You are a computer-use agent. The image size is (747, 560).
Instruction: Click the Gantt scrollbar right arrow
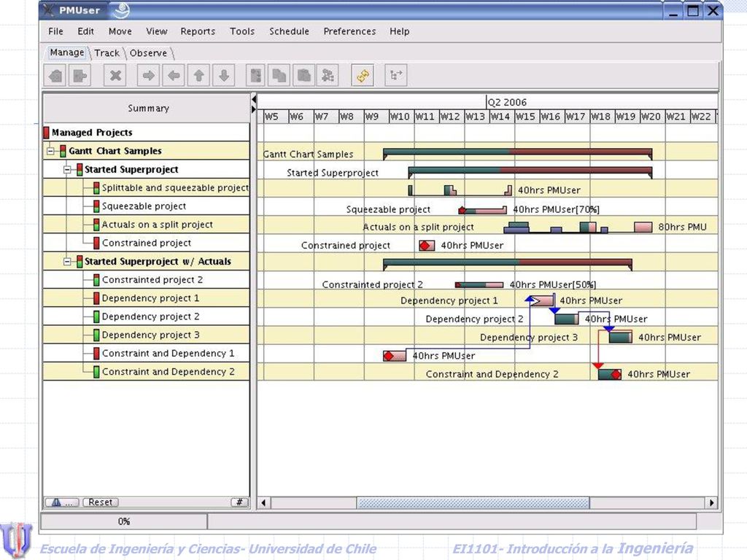[712, 502]
